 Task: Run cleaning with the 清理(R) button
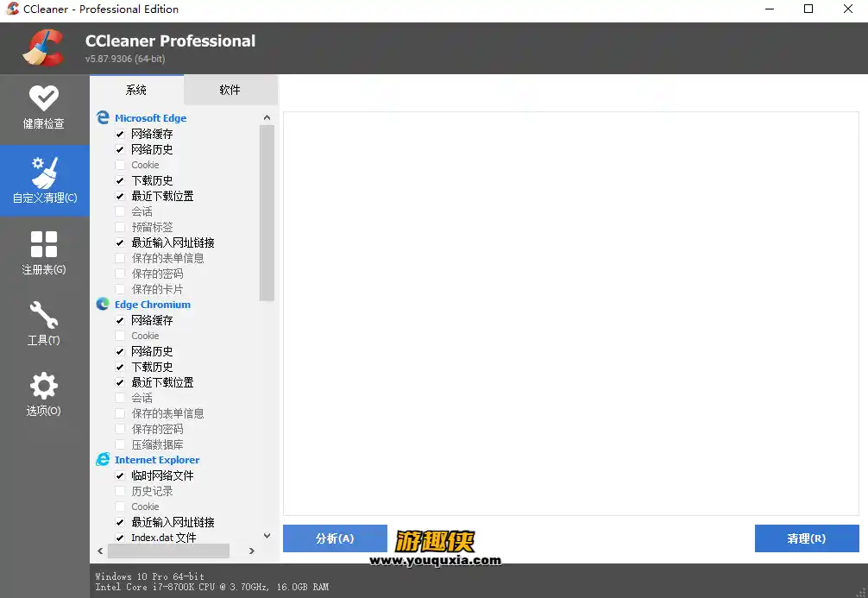tap(807, 538)
